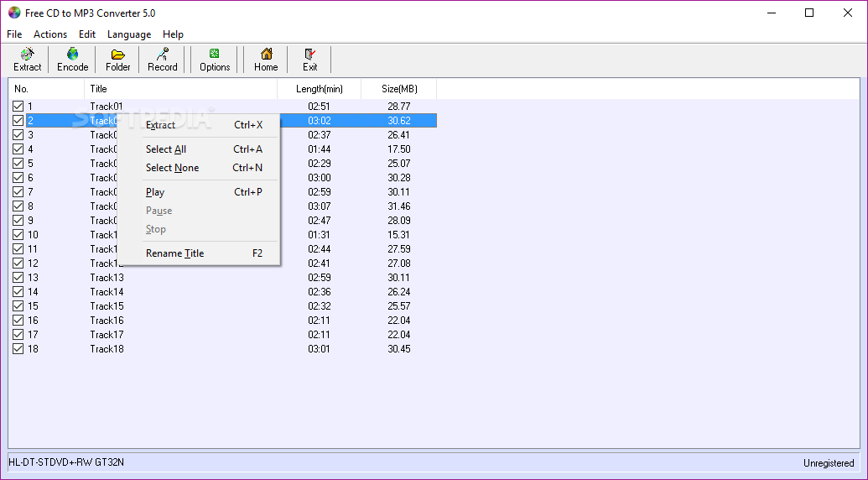The height and width of the screenshot is (480, 868).
Task: Open the Language menu
Action: pyautogui.click(x=129, y=34)
